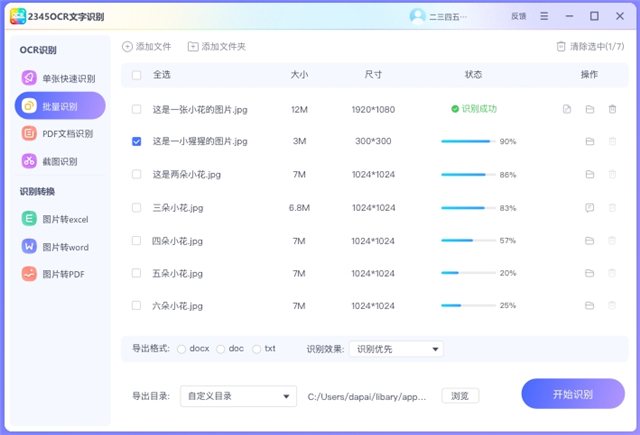Image resolution: width=640 pixels, height=435 pixels.
Task: Select the txt export format
Action: (257, 349)
